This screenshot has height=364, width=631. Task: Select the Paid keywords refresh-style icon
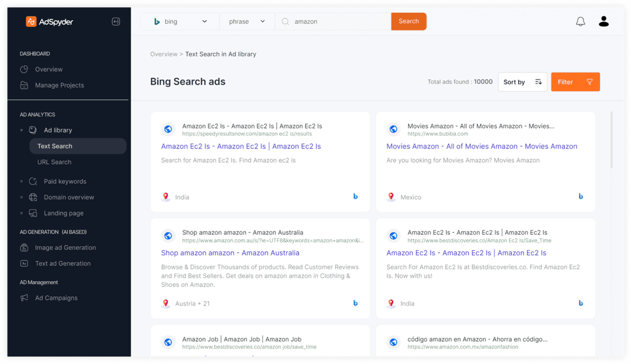(x=32, y=181)
